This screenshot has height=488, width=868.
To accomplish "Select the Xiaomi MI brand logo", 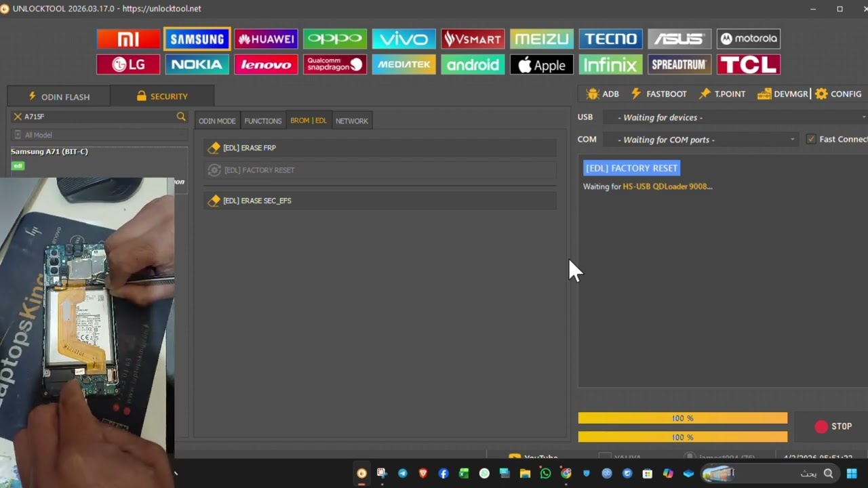I will (128, 39).
